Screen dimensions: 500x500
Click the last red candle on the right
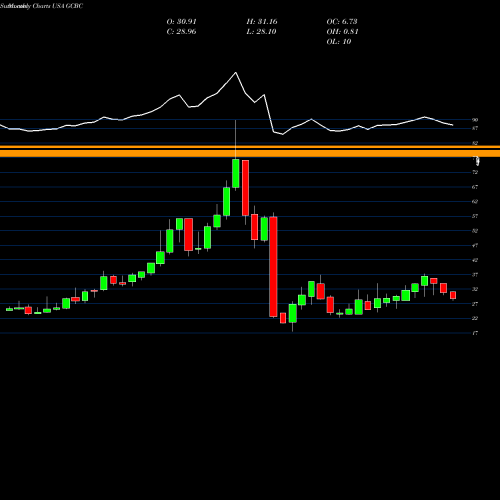pos(453,295)
